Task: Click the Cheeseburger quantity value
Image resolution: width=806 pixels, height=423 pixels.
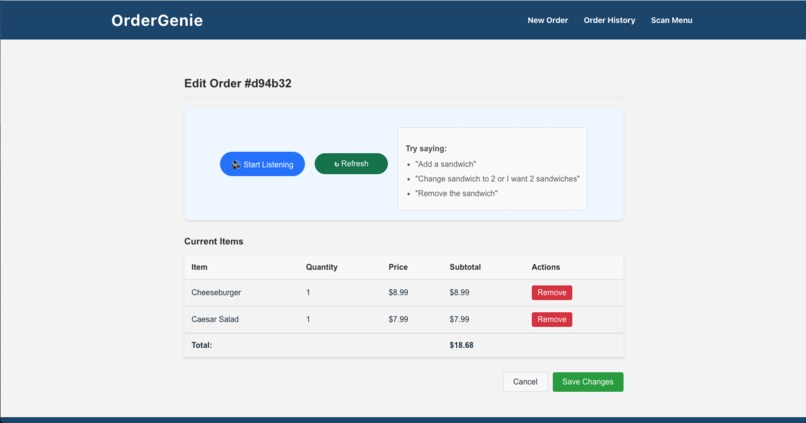Action: point(308,292)
